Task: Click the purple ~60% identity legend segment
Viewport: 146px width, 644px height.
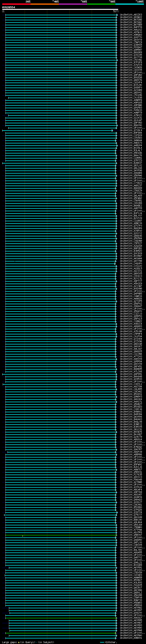Action: 73,4
